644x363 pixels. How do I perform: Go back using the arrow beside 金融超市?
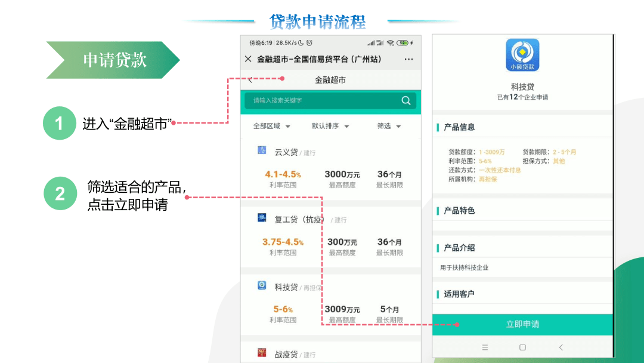250,80
